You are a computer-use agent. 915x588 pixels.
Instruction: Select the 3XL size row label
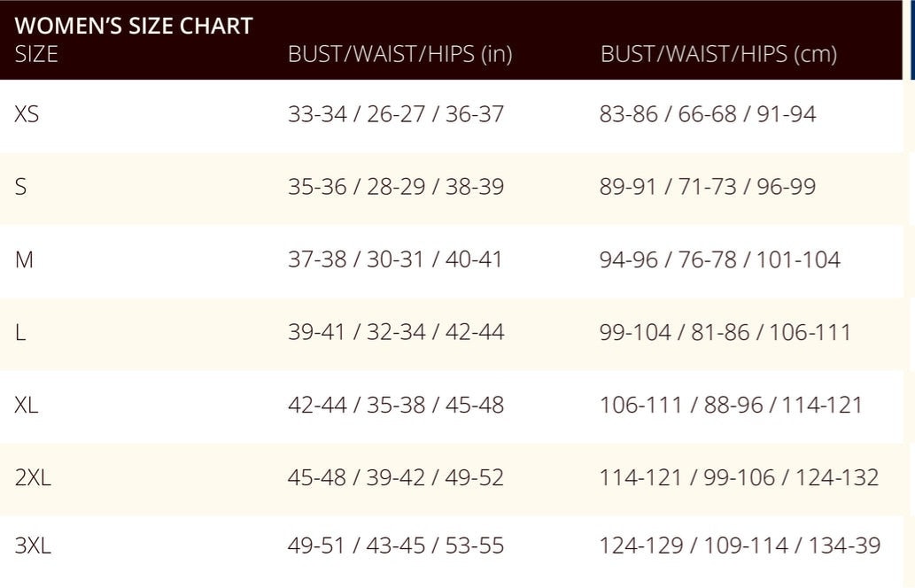pyautogui.click(x=33, y=546)
